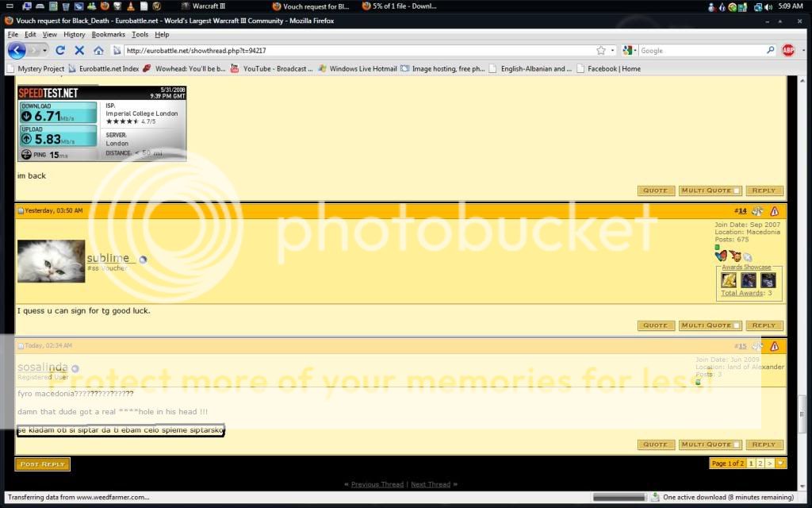Click the Adblock Plus ABP icon
The height and width of the screenshot is (508, 812).
tap(788, 50)
